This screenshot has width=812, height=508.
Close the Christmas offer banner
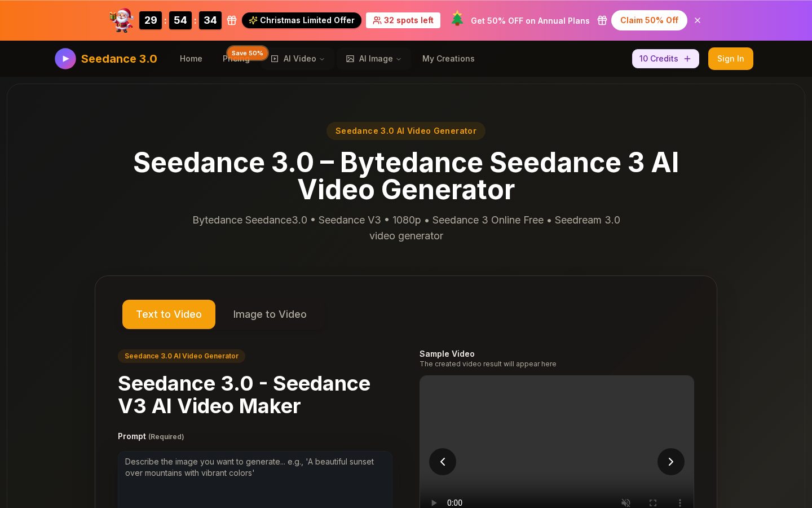point(698,20)
